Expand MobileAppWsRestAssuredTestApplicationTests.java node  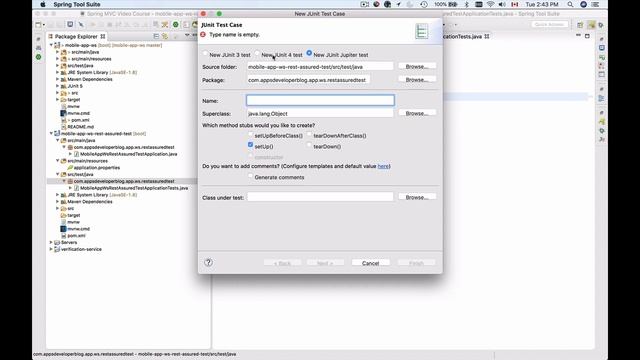[70, 188]
